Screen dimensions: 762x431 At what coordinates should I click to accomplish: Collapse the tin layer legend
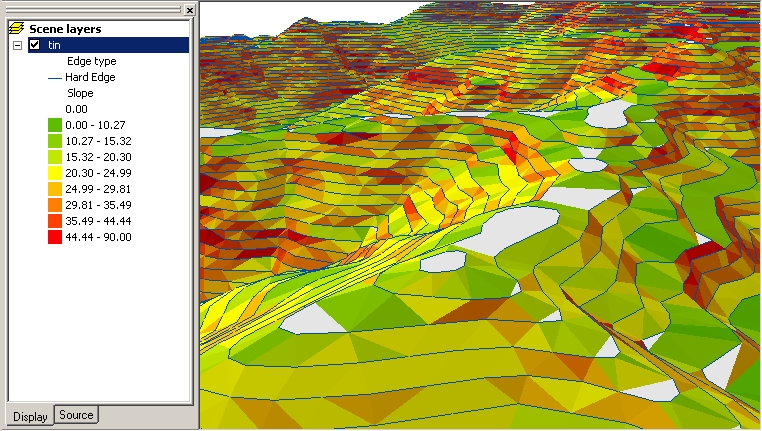click(x=17, y=45)
